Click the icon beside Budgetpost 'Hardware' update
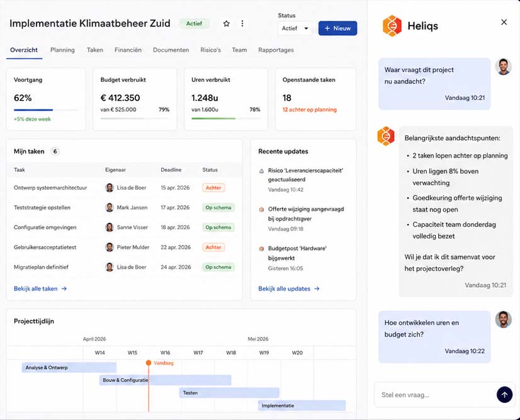Image resolution: width=520 pixels, height=420 pixels. click(261, 249)
